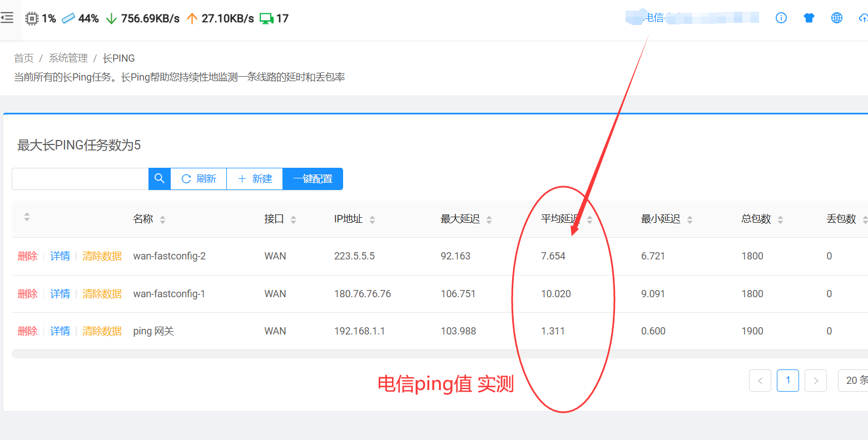Click average latency value 1.311
868x440 pixels.
(x=553, y=331)
